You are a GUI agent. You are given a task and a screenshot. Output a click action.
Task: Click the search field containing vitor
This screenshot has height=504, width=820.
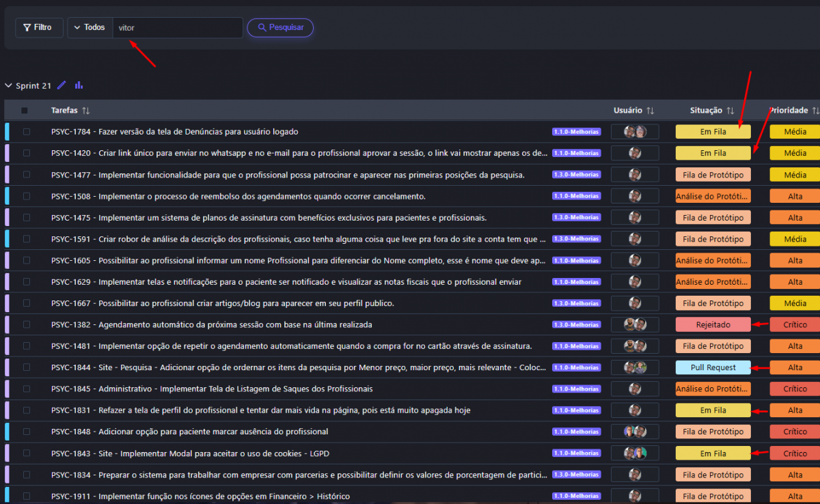tap(178, 28)
